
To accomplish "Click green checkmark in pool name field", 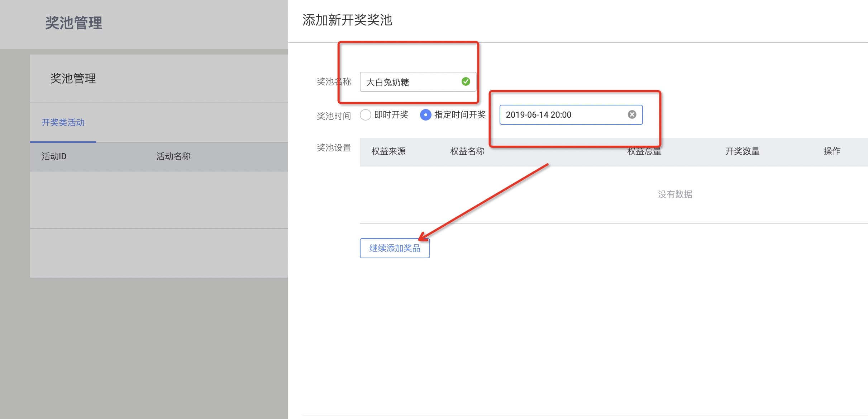I will click(x=466, y=82).
